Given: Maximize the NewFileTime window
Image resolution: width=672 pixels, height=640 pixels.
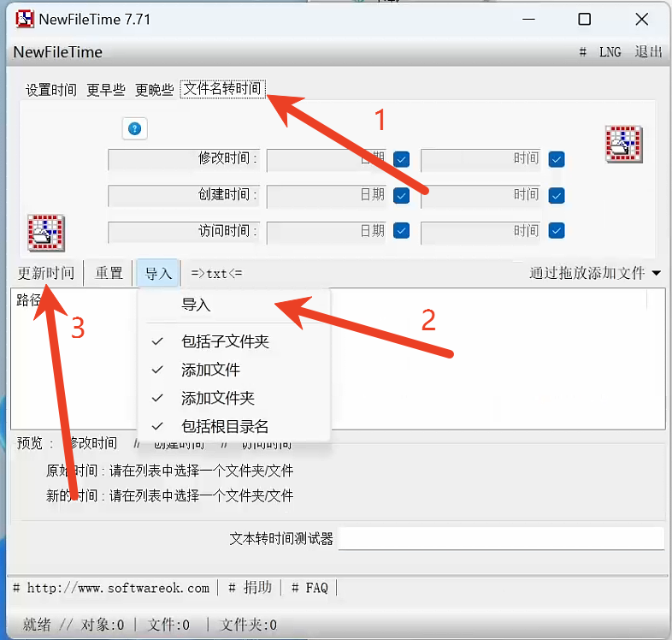Looking at the screenshot, I should pyautogui.click(x=584, y=20).
